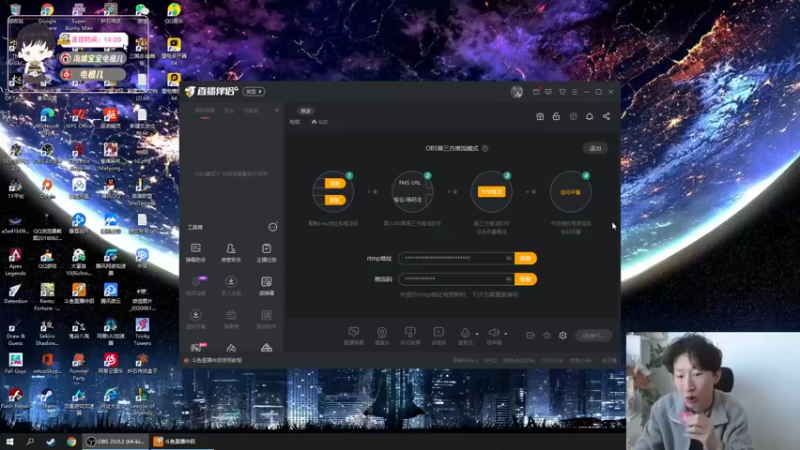Screen dimensions: 800x450
Task: Toggle visibility eye in stream key field
Action: [x=509, y=279]
